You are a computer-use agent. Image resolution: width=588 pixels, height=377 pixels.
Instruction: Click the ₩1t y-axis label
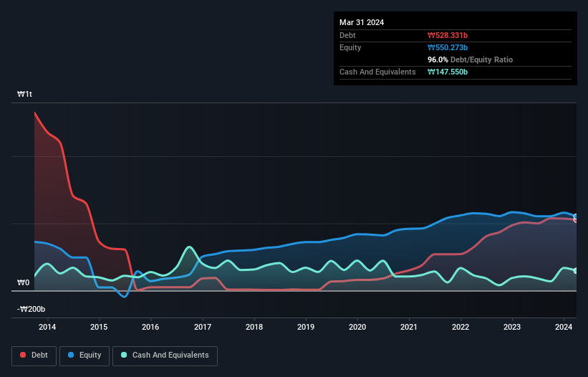[25, 94]
